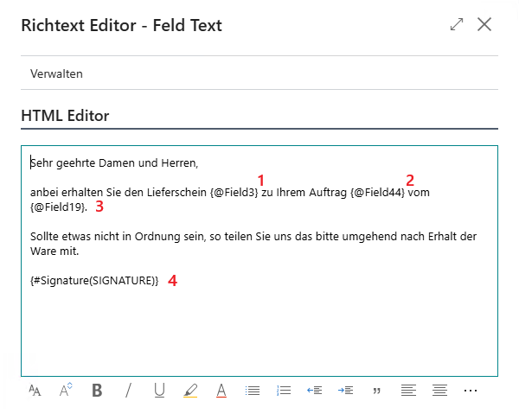This screenshot has width=519, height=420.
Task: Click the {#Signature(SIGNATURE)} placeholder
Action: pos(94,281)
